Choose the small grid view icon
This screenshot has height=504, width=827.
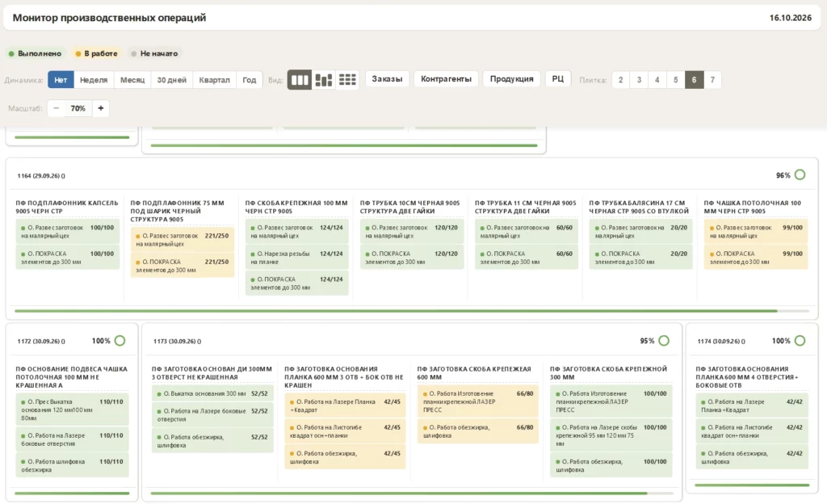pos(347,80)
